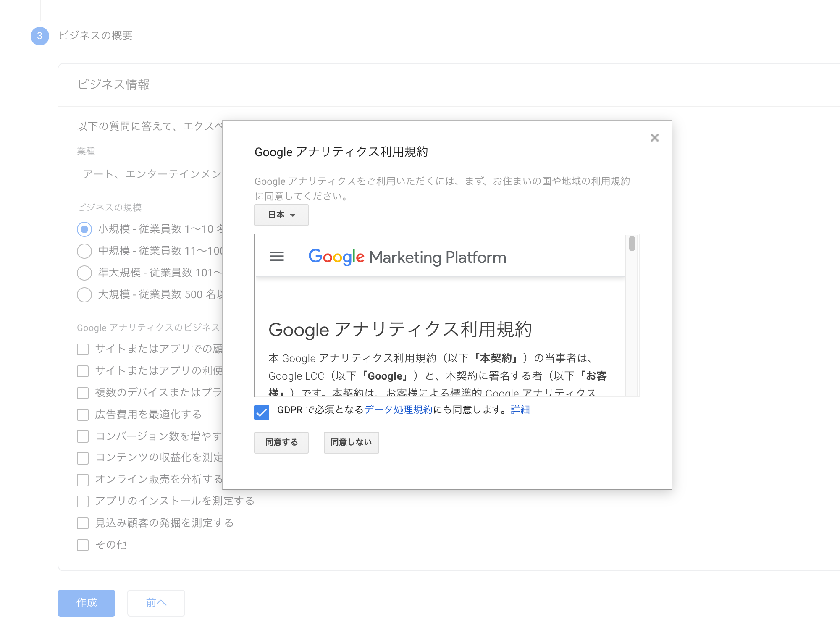Select 大規模 - 従業員数 500 名 radio button
The height and width of the screenshot is (630, 840).
[84, 294]
